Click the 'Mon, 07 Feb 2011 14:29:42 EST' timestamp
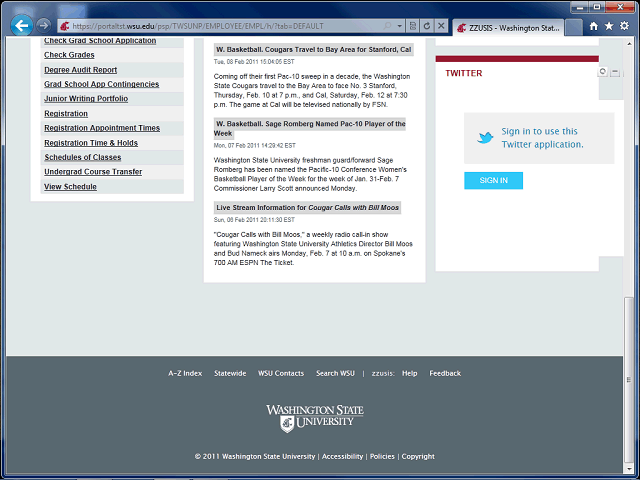Viewport: 640px width, 480px height. pyautogui.click(x=255, y=145)
